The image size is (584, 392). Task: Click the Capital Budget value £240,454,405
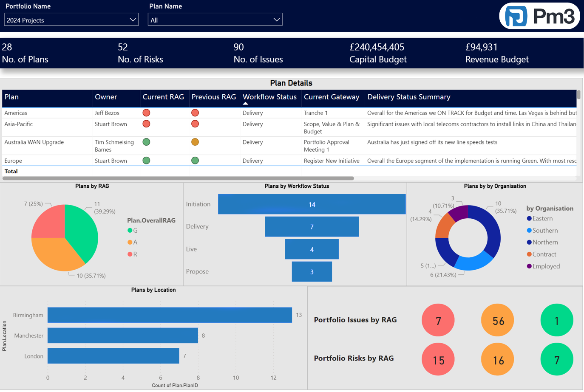pyautogui.click(x=377, y=47)
